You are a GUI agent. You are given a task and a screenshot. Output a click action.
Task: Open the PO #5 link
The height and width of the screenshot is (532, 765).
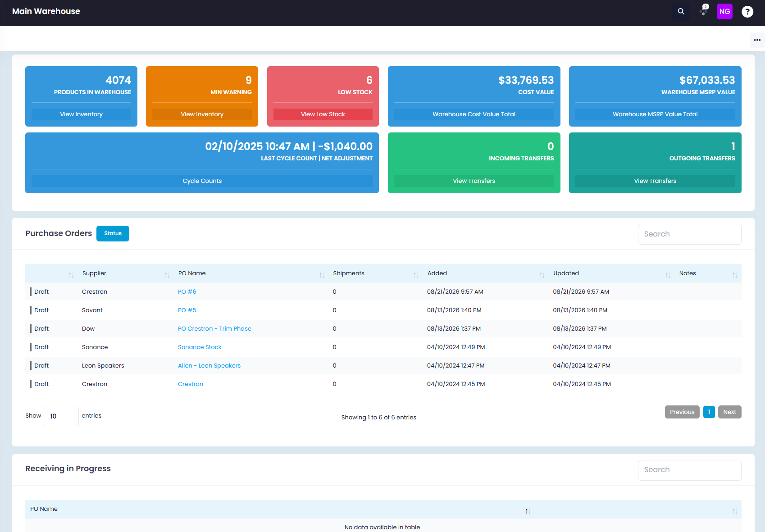(x=187, y=310)
